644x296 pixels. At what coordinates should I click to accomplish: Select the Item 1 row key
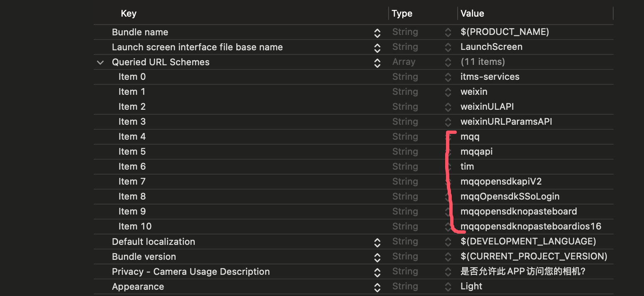[132, 92]
